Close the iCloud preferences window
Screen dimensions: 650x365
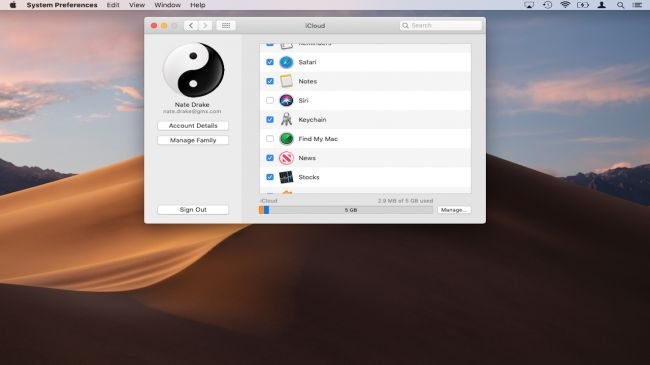tap(154, 26)
